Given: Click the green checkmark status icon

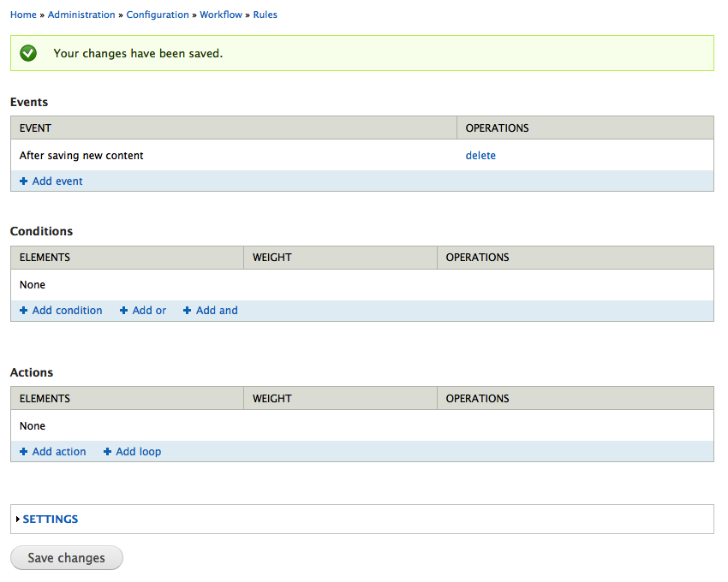Looking at the screenshot, I should pos(29,53).
